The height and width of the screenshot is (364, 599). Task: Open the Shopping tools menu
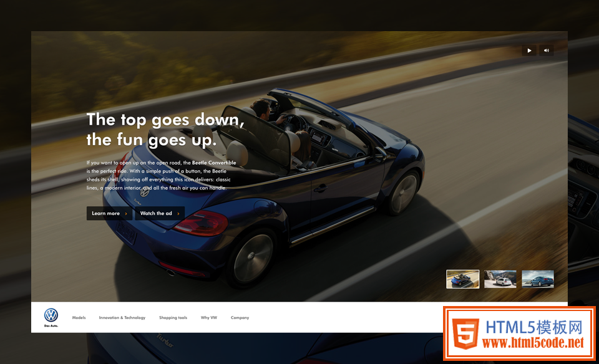pyautogui.click(x=173, y=317)
